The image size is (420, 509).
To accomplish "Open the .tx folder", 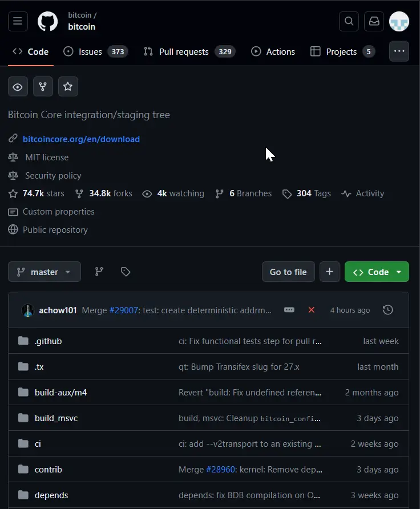I will 39,367.
